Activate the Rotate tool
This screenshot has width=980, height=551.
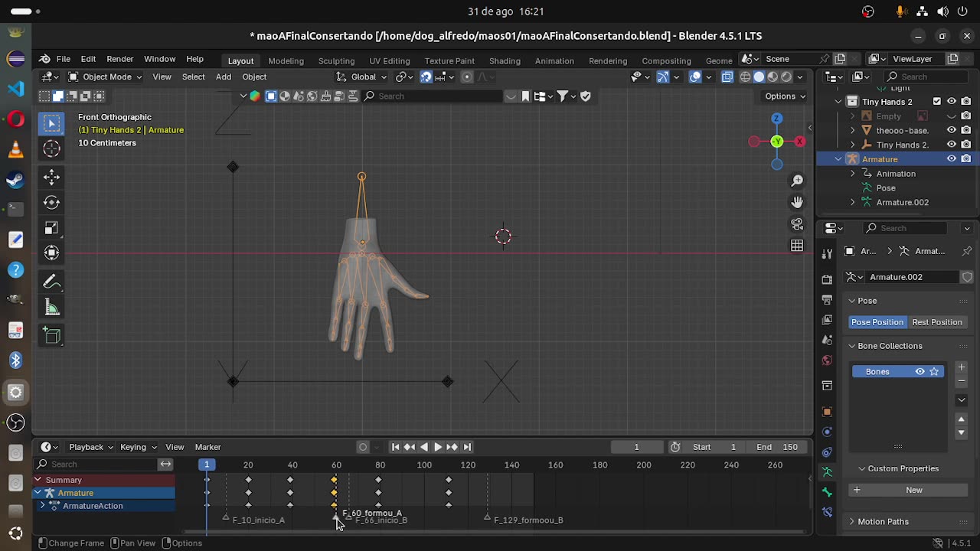(x=51, y=202)
